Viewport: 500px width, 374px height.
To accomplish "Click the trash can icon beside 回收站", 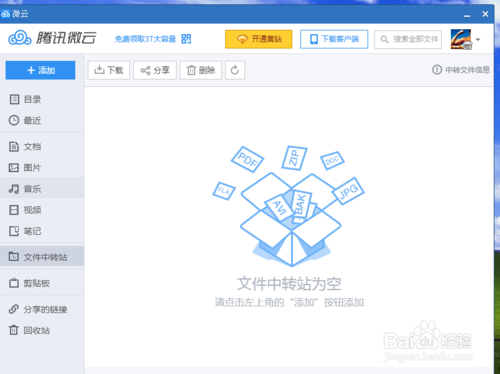I will pyautogui.click(x=14, y=330).
